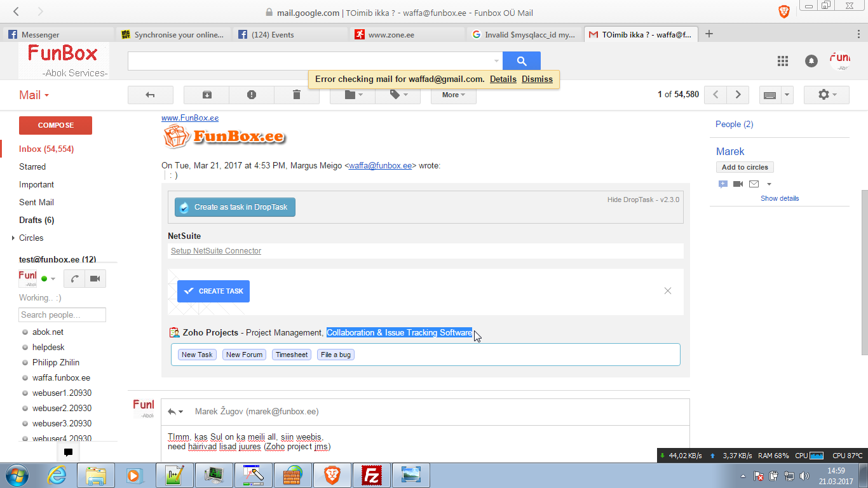Email Marek using the envelope icon
Image resolution: width=868 pixels, height=488 pixels.
click(x=754, y=184)
